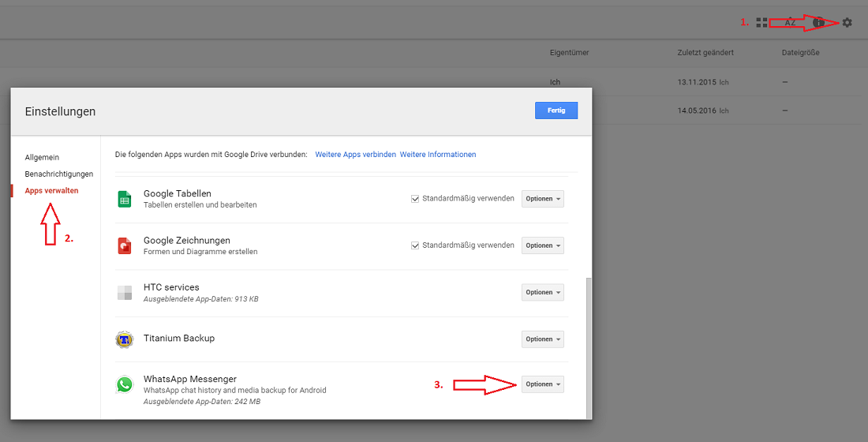Select the Benachrichtigungen settings tab
868x442 pixels.
click(x=59, y=174)
